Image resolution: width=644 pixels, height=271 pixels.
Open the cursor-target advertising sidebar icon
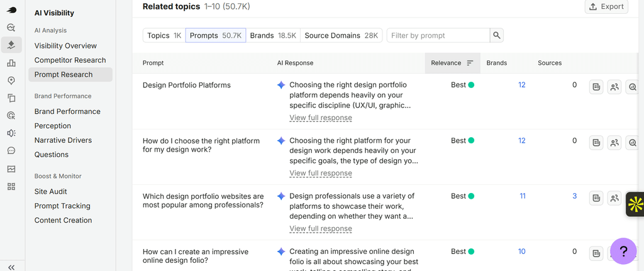pos(11,116)
